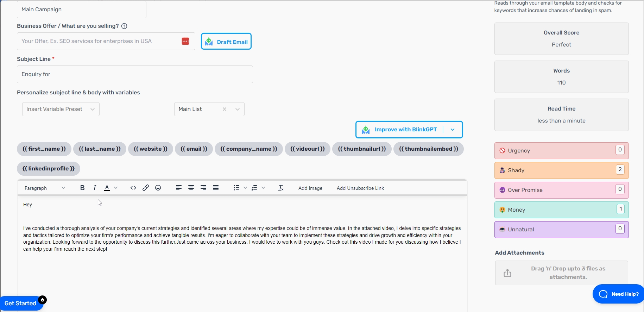
Task: Justify the paragraph text
Action: click(216, 188)
